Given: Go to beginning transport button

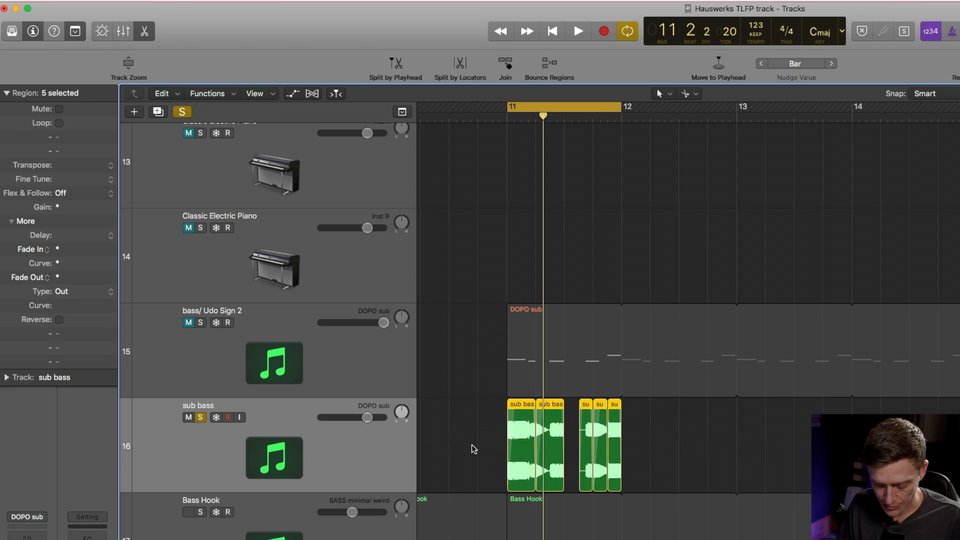Looking at the screenshot, I should [x=552, y=31].
